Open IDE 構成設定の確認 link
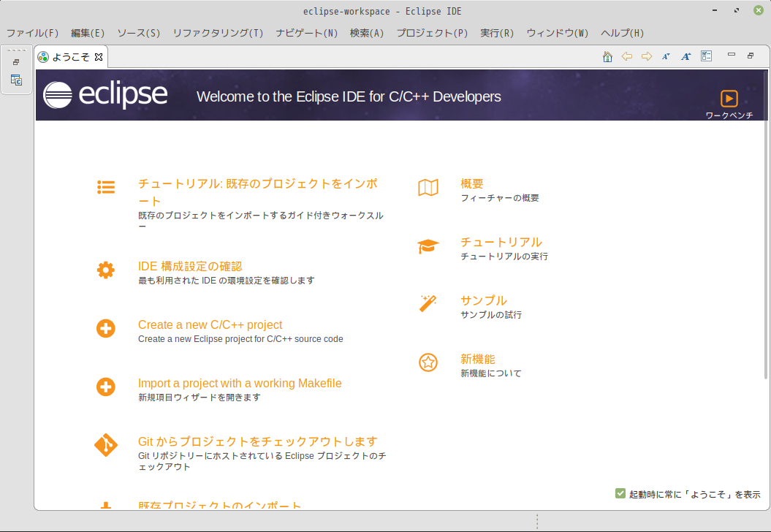 [190, 267]
